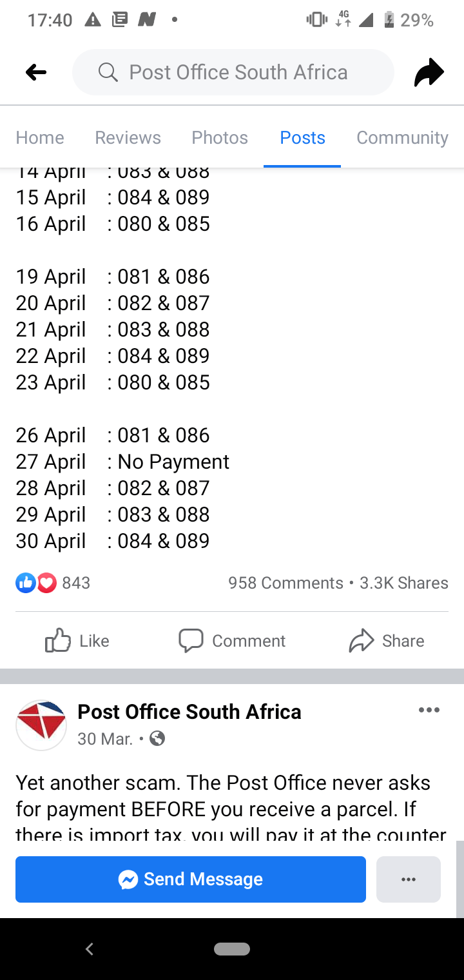Open the Photos tab

coord(220,137)
